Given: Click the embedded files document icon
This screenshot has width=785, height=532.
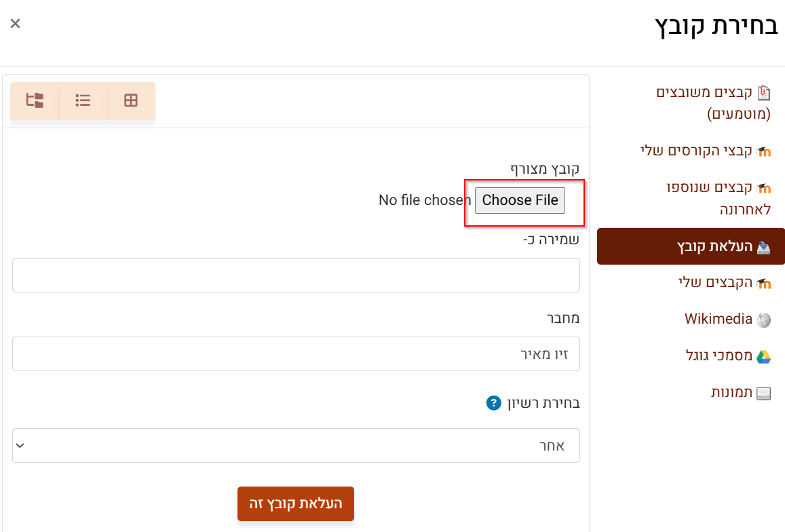Looking at the screenshot, I should point(764,92).
